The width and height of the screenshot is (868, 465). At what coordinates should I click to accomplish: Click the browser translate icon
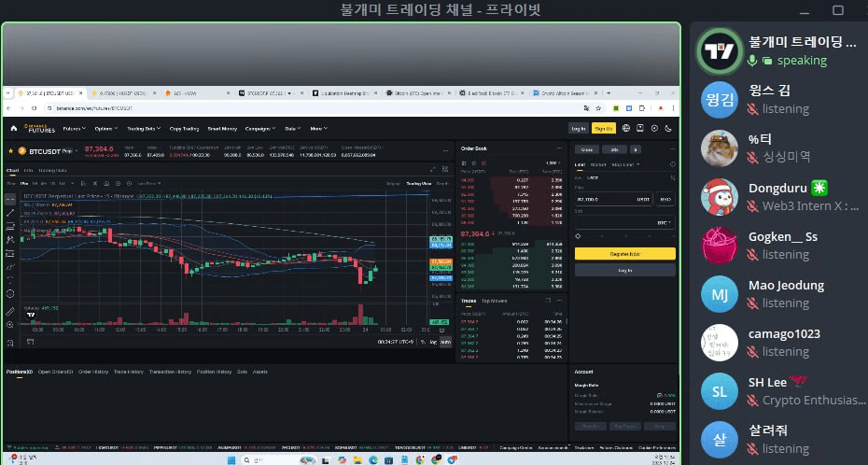[586, 108]
